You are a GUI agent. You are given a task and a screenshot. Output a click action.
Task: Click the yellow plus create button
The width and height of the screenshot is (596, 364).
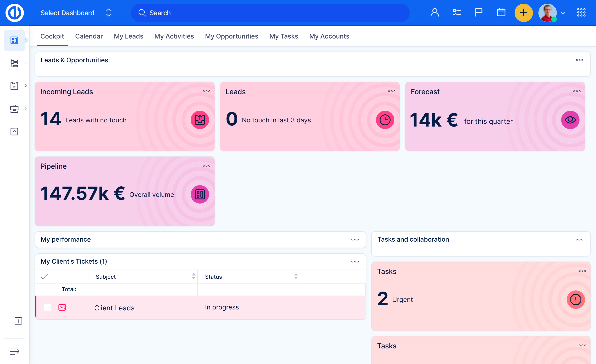point(523,13)
